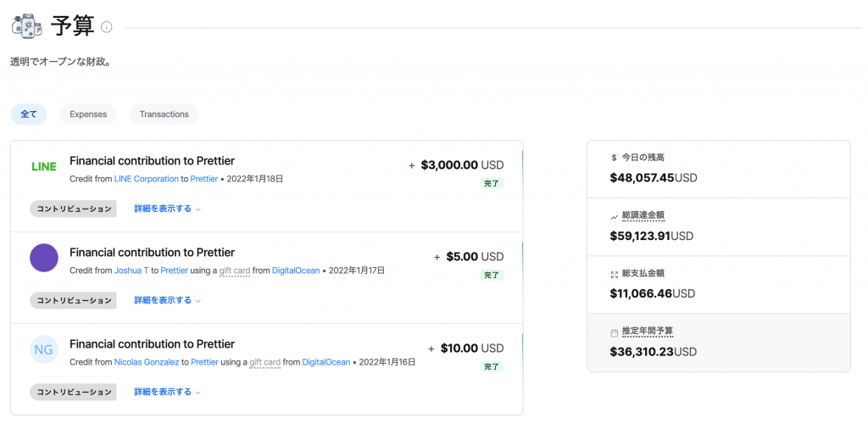The width and height of the screenshot is (868, 424).
Task: Click the budget jars icon beside 予算
Action: click(x=26, y=26)
